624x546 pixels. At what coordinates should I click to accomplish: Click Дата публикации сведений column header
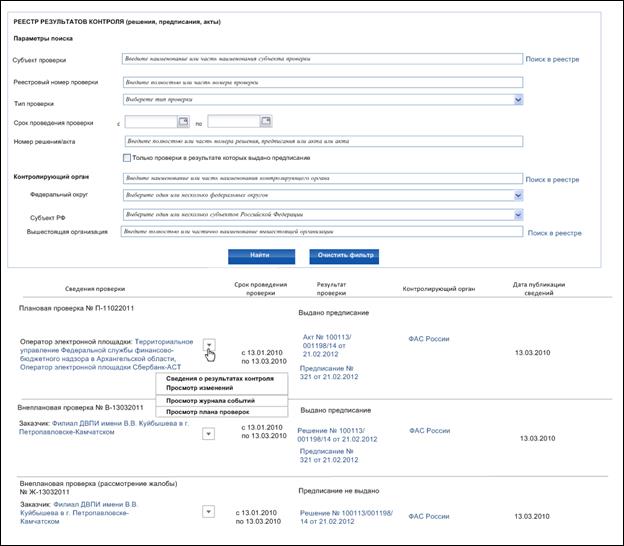(538, 289)
